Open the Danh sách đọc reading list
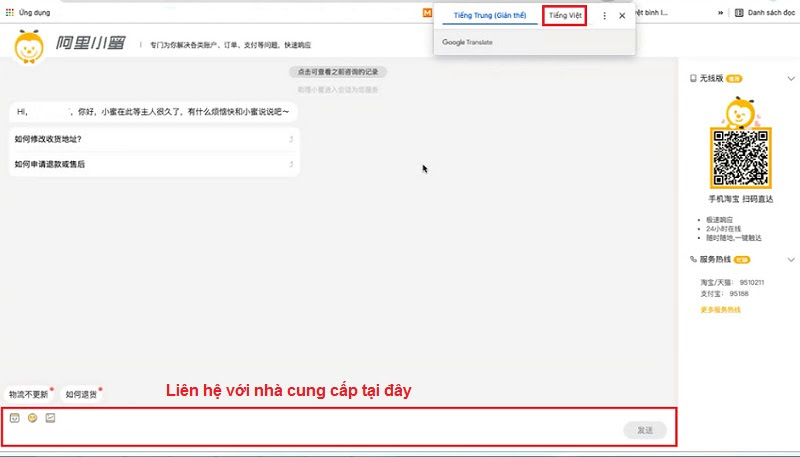The height and width of the screenshot is (457, 800). (x=765, y=13)
